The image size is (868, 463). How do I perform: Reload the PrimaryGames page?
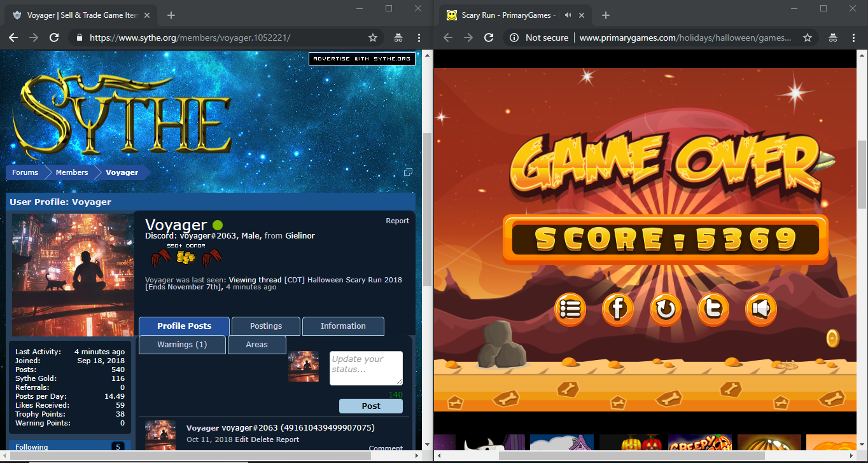click(489, 38)
